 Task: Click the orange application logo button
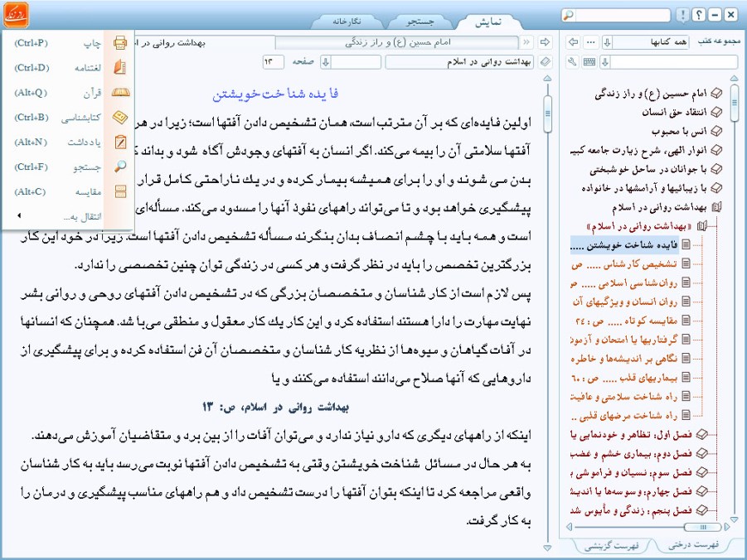pyautogui.click(x=16, y=15)
